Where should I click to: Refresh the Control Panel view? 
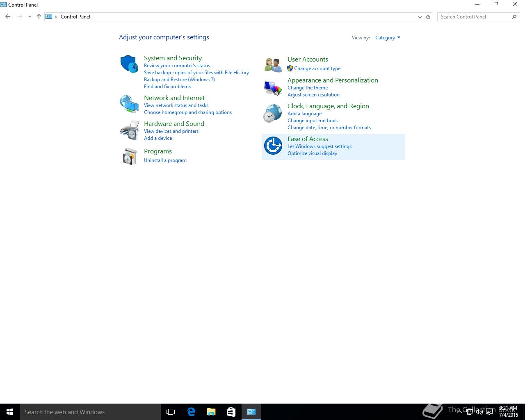click(428, 17)
